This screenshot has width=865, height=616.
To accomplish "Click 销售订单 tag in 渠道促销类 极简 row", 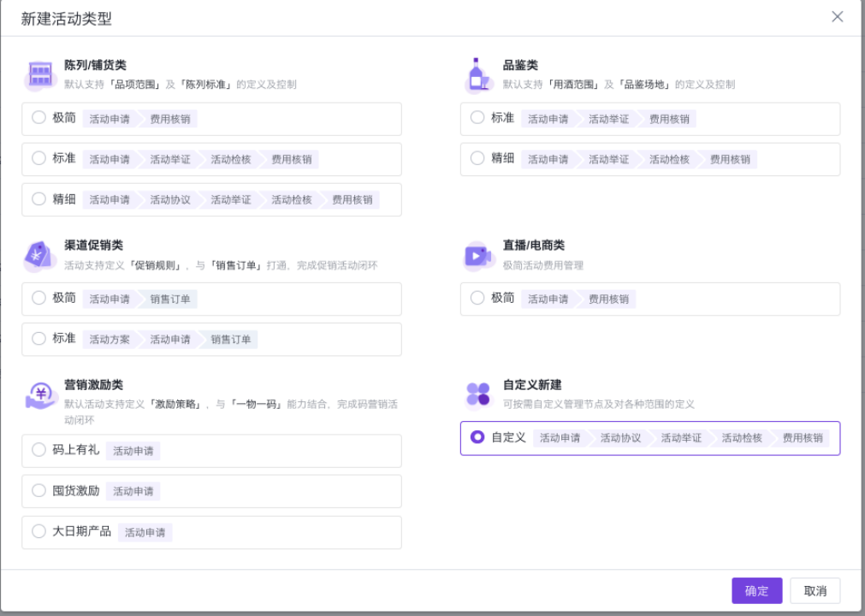I will [x=170, y=299].
